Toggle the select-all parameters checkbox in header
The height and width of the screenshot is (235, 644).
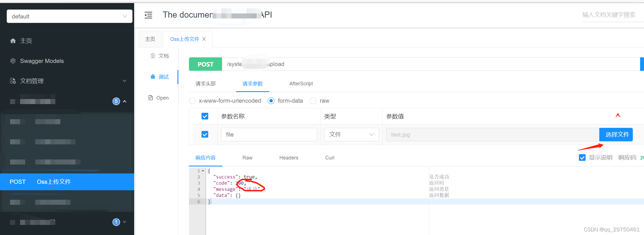pos(205,116)
